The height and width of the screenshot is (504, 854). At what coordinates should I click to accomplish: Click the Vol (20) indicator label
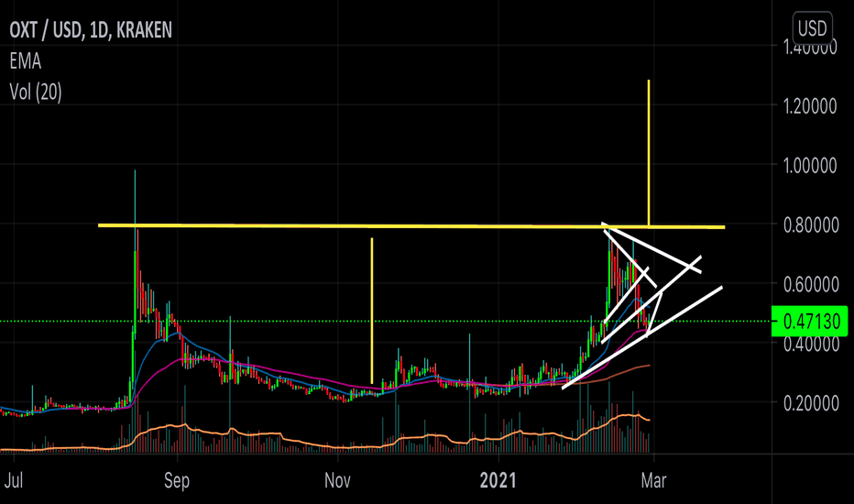[x=36, y=92]
